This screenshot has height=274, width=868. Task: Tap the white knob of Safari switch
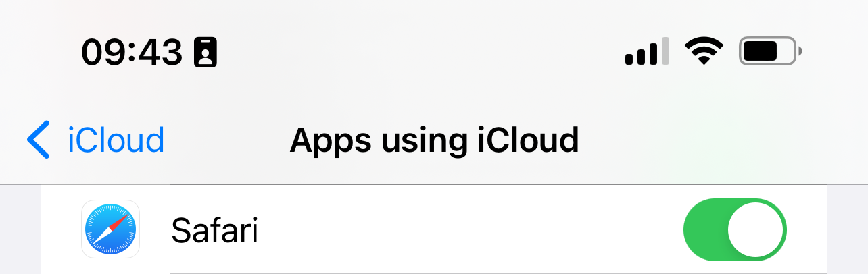coord(755,229)
